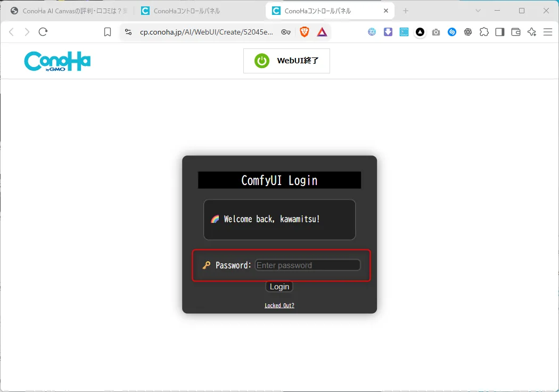The width and height of the screenshot is (559, 392).
Task: Focus the Enter password field
Action: [307, 265]
